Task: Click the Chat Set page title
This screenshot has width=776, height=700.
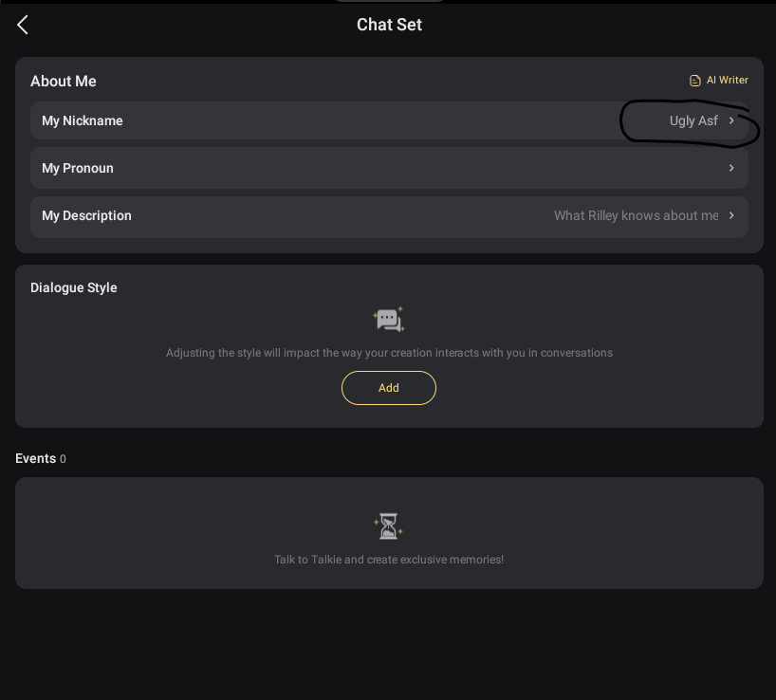Action: 389,25
